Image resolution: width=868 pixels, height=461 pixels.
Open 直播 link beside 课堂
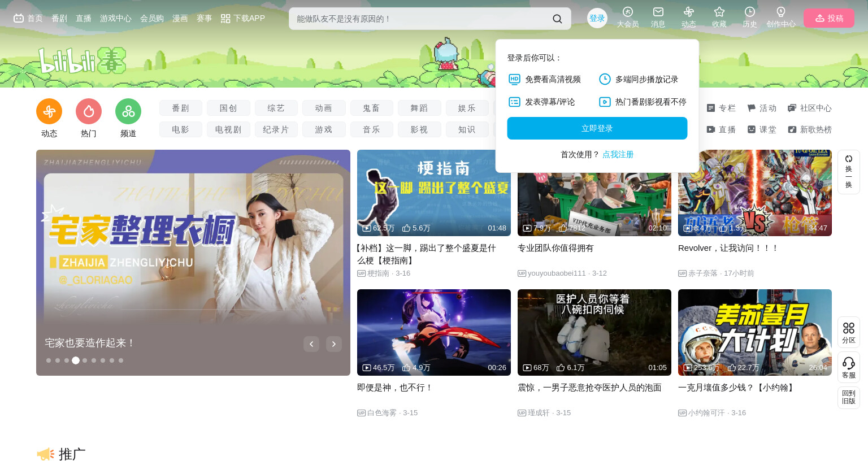coord(721,129)
